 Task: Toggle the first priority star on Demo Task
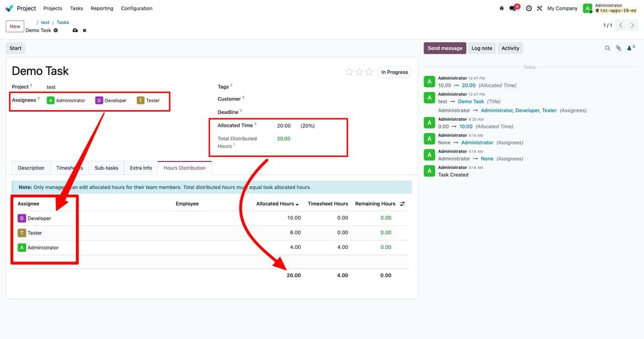[349, 71]
